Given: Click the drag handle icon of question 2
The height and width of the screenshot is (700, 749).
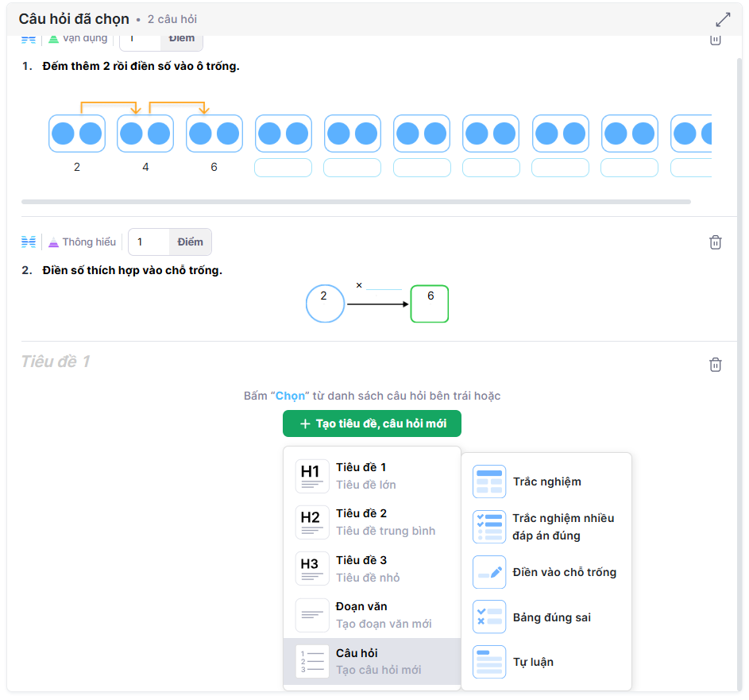Looking at the screenshot, I should tap(29, 242).
